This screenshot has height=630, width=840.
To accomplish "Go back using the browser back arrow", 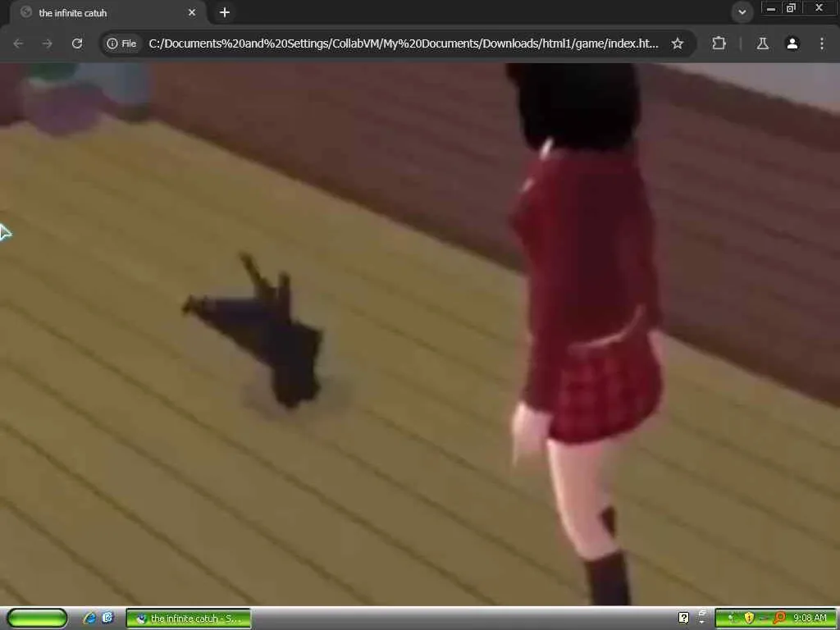I will (x=18, y=43).
